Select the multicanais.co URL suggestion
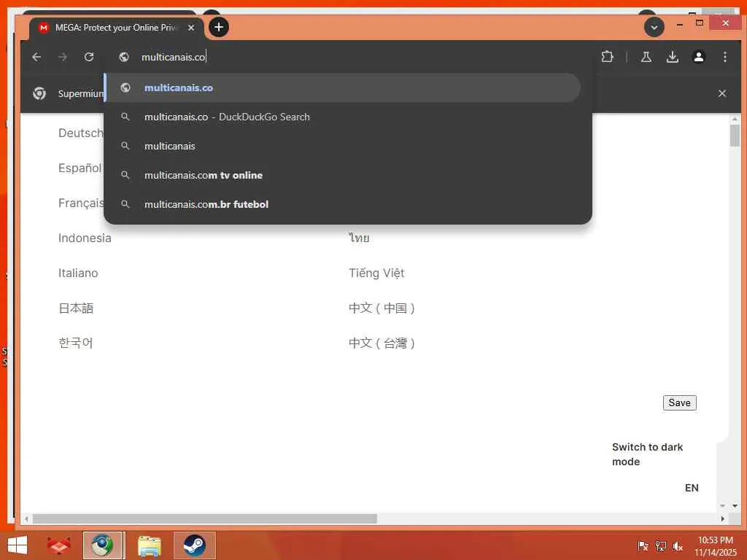The height and width of the screenshot is (560, 747). coord(343,87)
